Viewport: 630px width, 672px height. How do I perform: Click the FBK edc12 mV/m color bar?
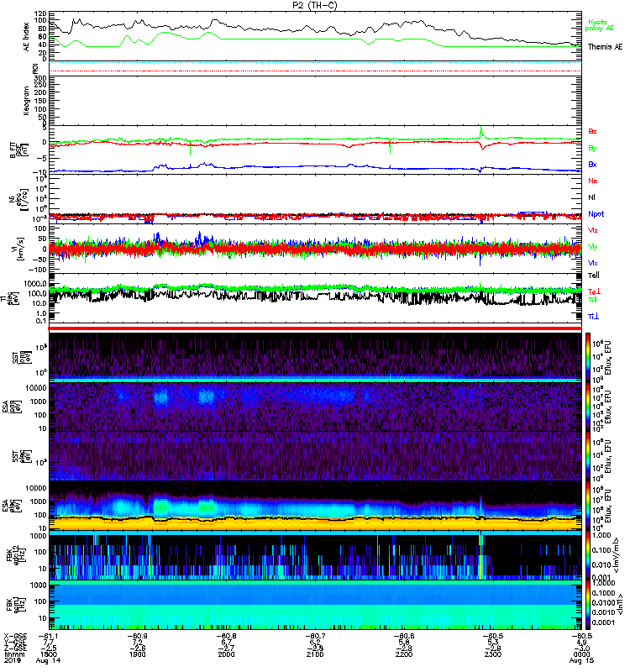[588, 555]
